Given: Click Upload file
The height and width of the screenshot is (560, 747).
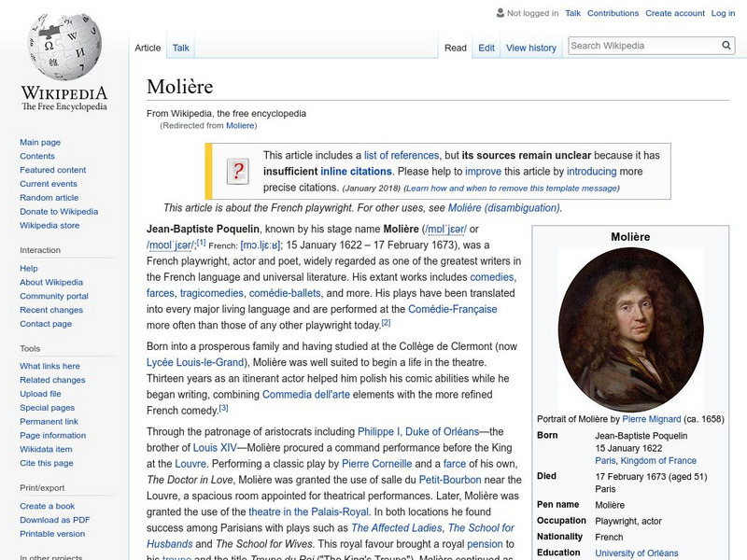Looking at the screenshot, I should 40,393.
